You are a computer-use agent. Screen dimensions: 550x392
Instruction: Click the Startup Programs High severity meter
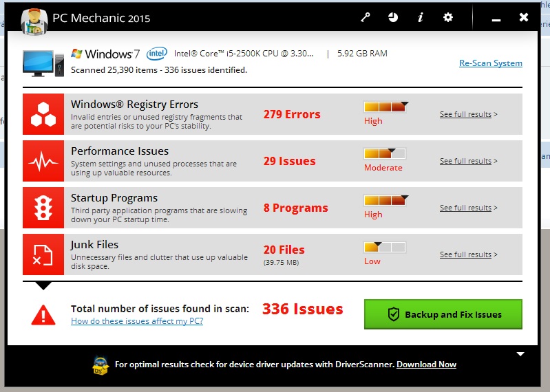[x=385, y=200]
